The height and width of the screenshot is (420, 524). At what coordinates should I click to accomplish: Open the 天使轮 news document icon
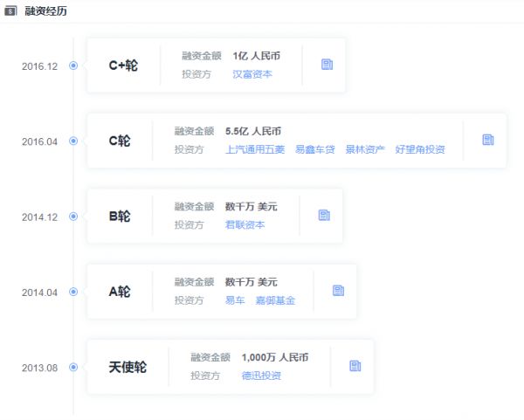click(x=355, y=366)
